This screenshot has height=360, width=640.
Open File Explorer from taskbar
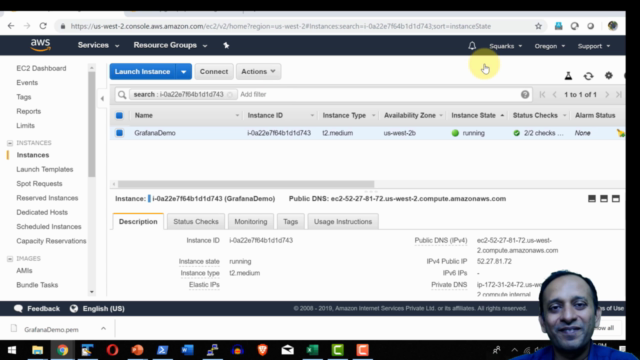click(38, 350)
